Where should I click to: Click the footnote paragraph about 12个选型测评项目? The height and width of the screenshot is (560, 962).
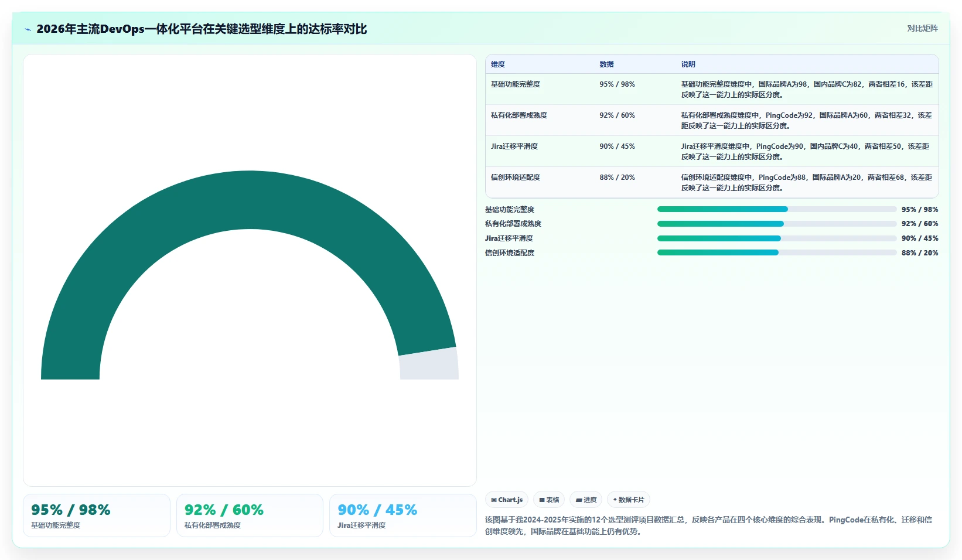click(709, 525)
